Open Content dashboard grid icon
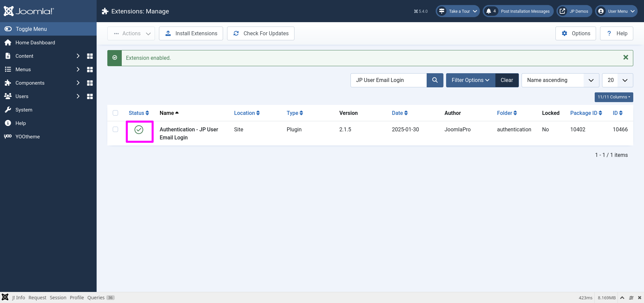This screenshot has width=644, height=303. (x=90, y=56)
